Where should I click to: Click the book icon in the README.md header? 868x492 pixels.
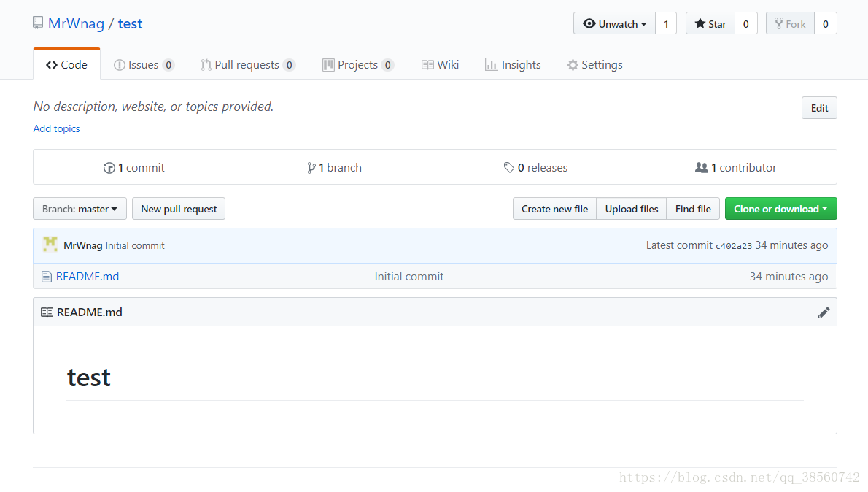click(47, 312)
